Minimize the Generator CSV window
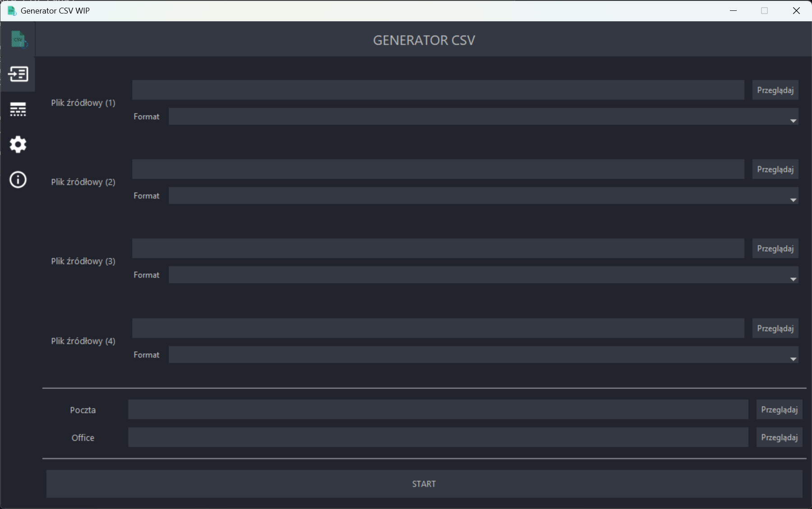The image size is (812, 509). [x=734, y=11]
